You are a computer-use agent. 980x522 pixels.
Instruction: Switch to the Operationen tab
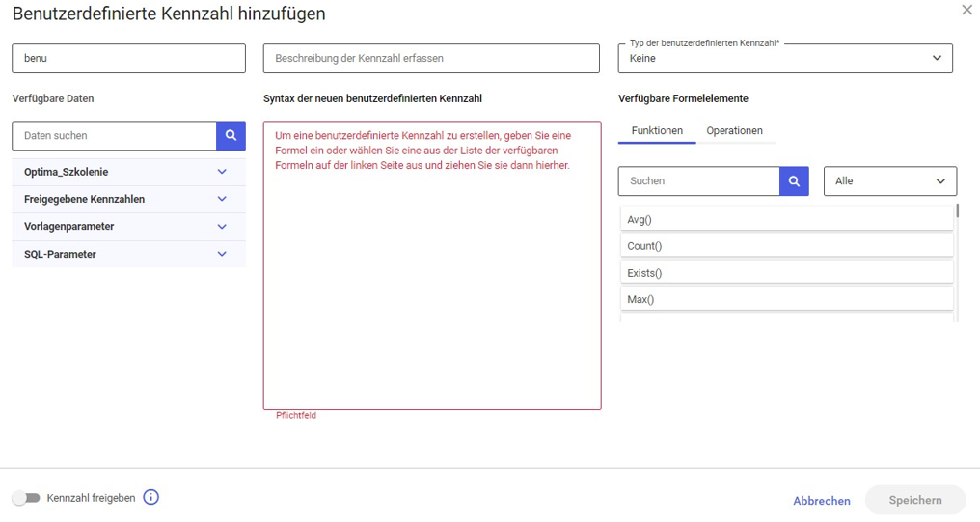coord(734,131)
